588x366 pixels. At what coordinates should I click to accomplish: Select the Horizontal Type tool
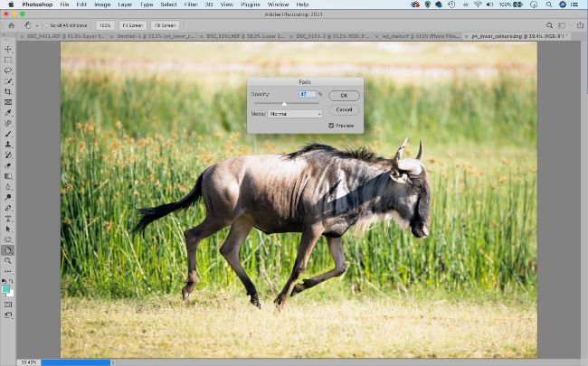(8, 219)
